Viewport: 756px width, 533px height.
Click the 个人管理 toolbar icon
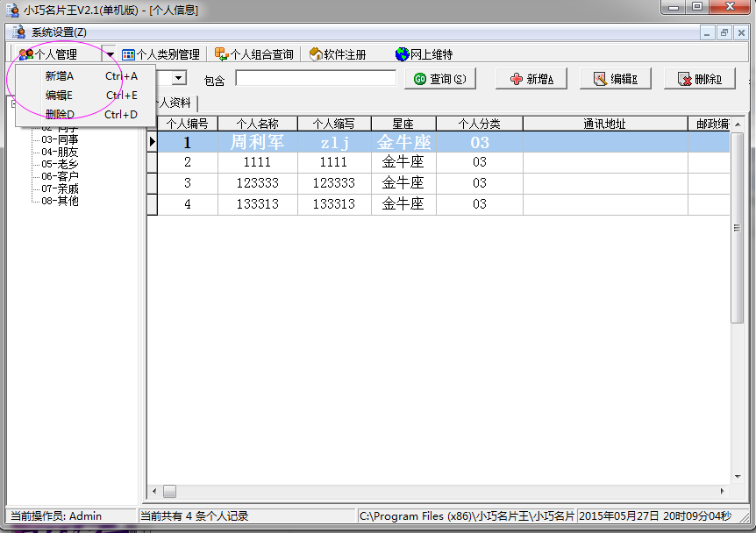click(26, 54)
